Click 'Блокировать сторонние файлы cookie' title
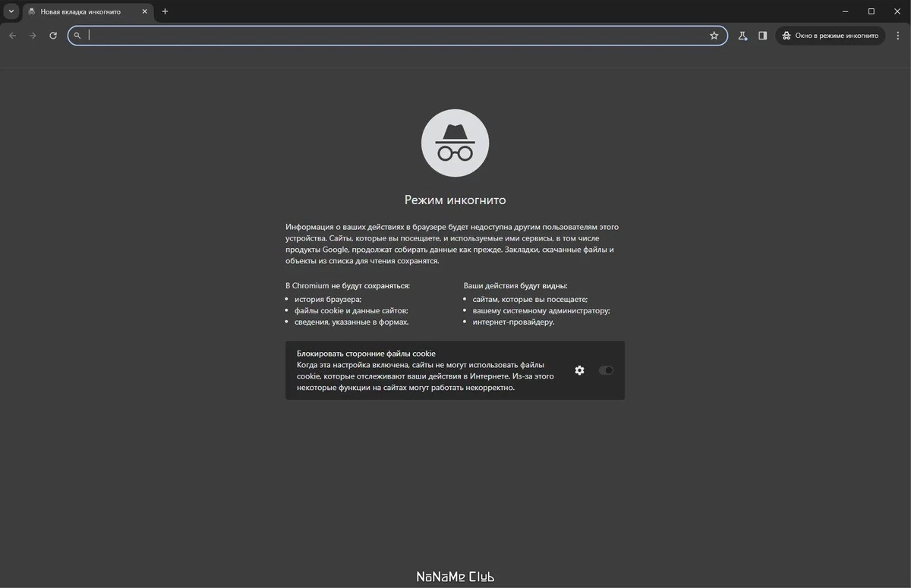 [366, 354]
